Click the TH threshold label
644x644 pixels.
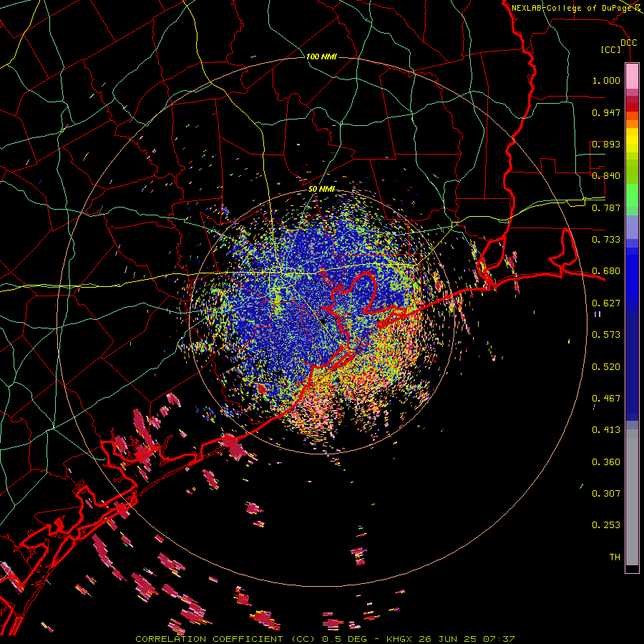tap(615, 557)
